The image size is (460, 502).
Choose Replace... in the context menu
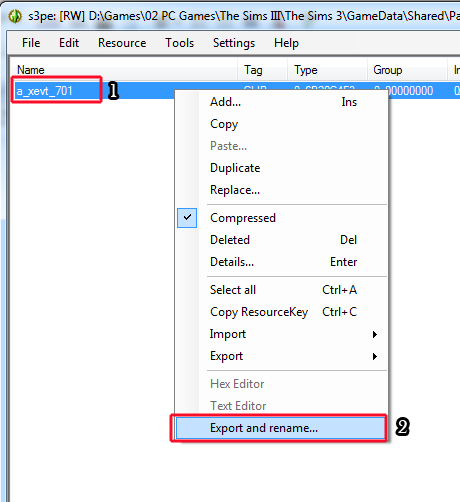coord(282,190)
